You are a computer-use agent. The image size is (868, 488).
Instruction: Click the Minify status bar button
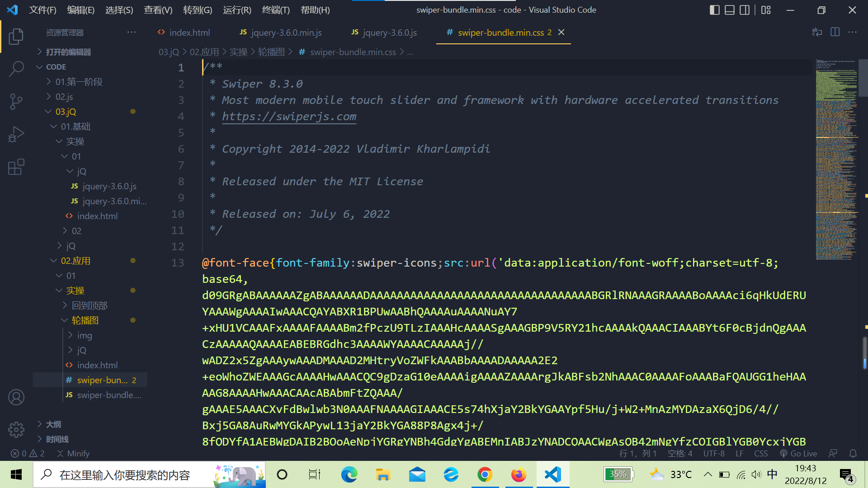(x=73, y=453)
